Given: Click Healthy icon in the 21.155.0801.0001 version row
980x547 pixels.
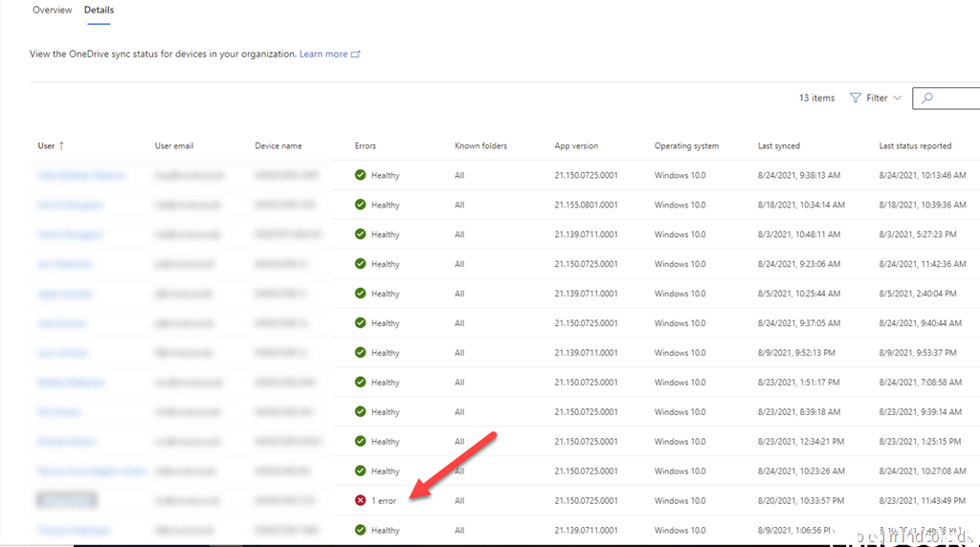Looking at the screenshot, I should coord(361,205).
